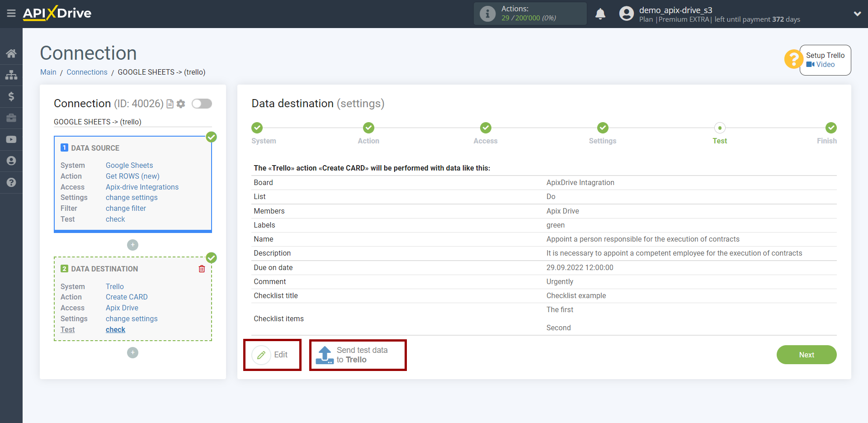The height and width of the screenshot is (423, 868).
Task: Open the connections sitemap sidebar icon
Action: tap(11, 75)
